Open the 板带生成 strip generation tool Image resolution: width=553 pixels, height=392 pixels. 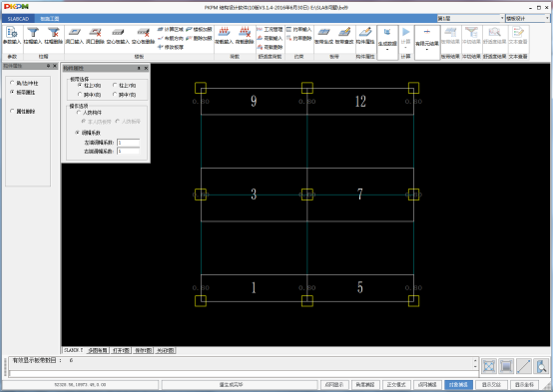(323, 36)
